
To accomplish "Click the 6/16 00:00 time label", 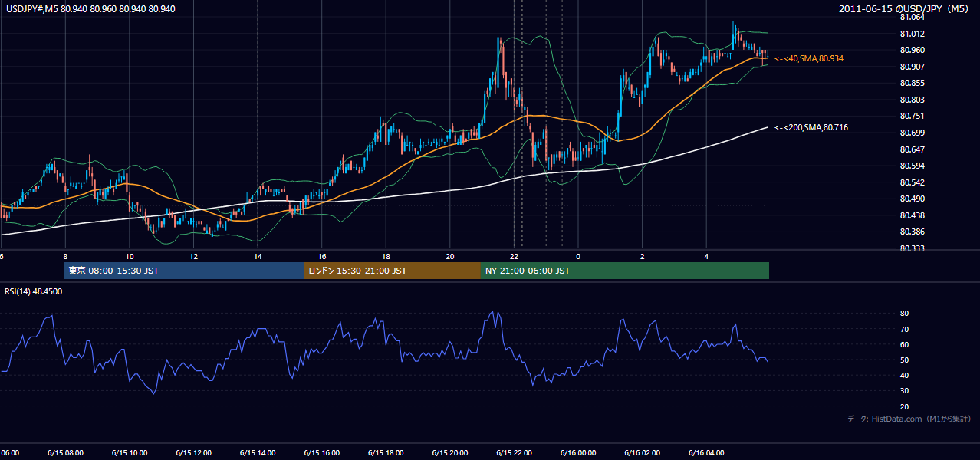I will pos(578,452).
